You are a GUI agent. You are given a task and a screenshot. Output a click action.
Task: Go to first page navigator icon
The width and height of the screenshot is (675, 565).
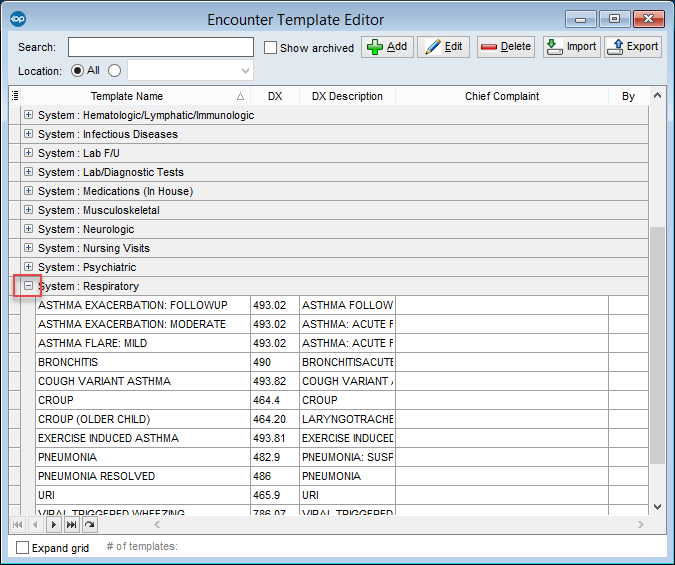click(18, 525)
